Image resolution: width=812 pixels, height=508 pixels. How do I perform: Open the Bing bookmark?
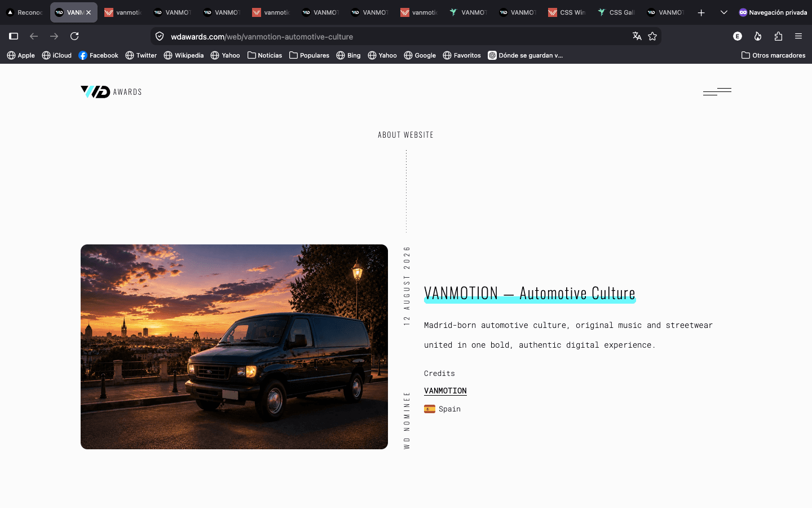(348, 55)
